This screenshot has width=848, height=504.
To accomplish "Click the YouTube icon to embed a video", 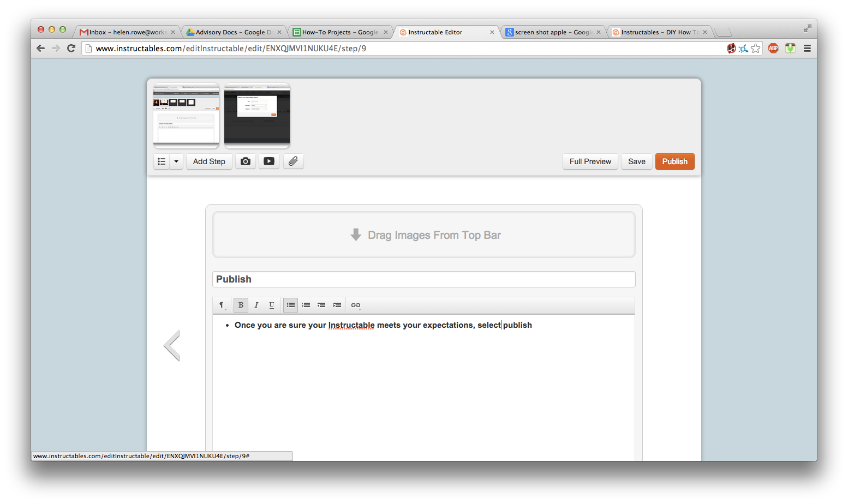I will (268, 161).
